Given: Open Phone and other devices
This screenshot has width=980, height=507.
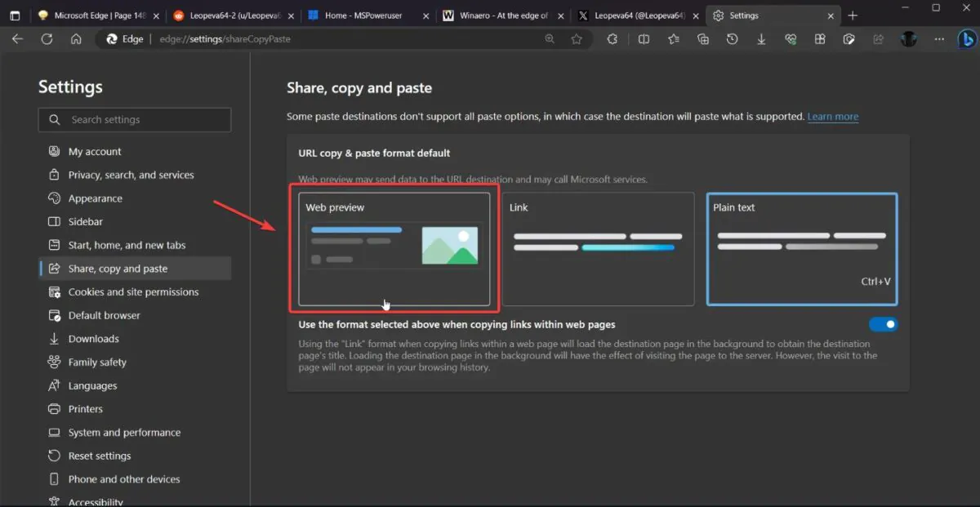Looking at the screenshot, I should 135,479.
